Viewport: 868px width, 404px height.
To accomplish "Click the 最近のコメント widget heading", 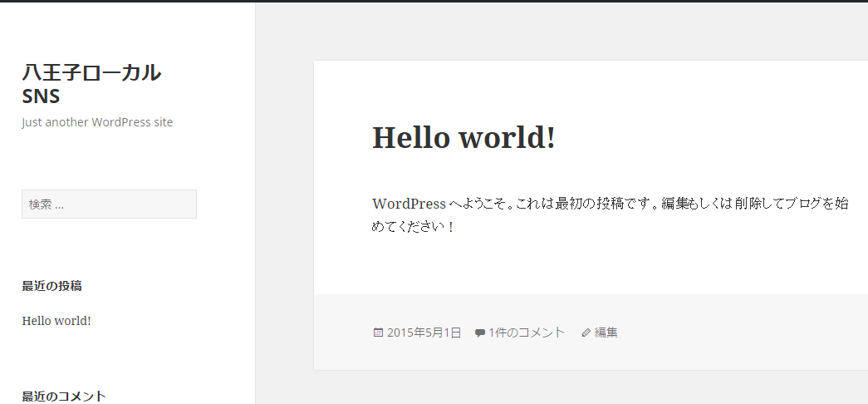I will click(x=64, y=397).
